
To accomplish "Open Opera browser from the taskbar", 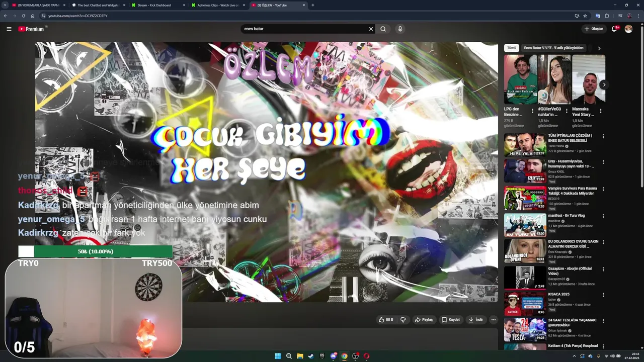I will [366, 356].
